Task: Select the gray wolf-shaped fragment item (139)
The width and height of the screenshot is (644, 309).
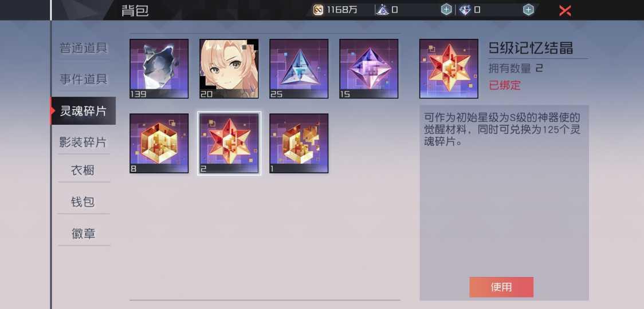Action: click(159, 69)
